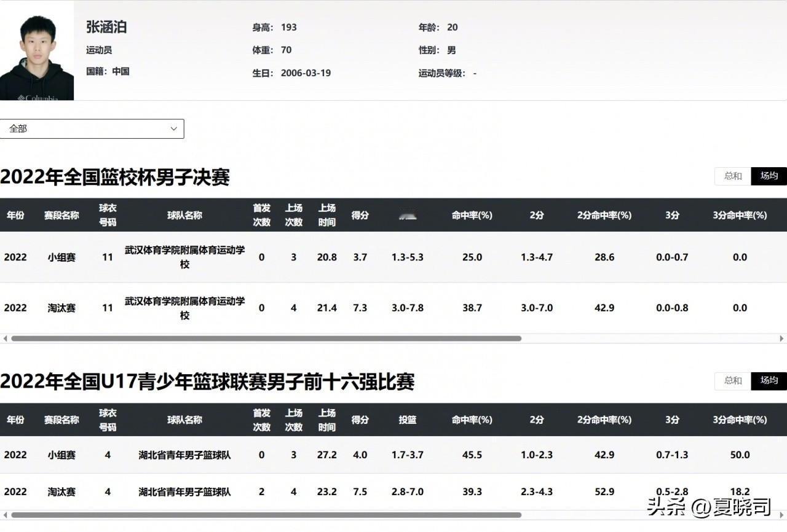The width and height of the screenshot is (787, 532).
Task: Click the birthday value 2006-03-19
Action: click(306, 73)
